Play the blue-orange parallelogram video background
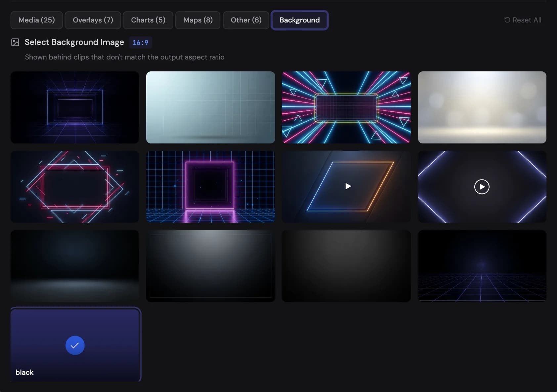The image size is (557, 392). 348,186
